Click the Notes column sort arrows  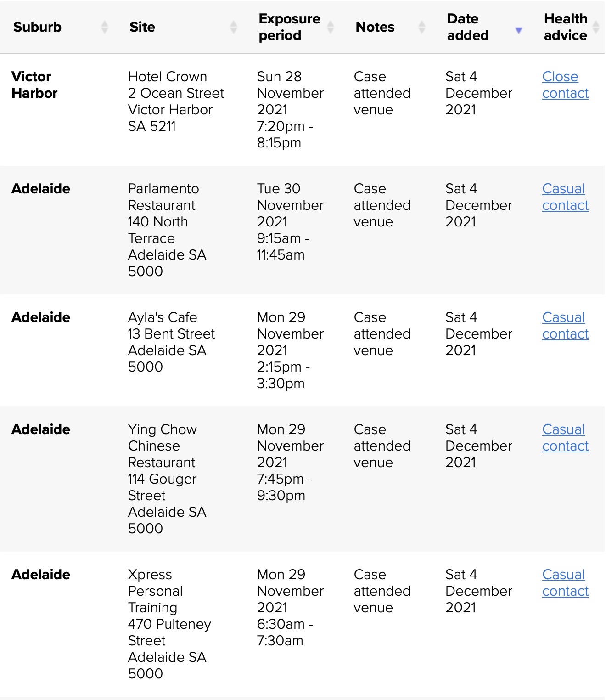(422, 27)
